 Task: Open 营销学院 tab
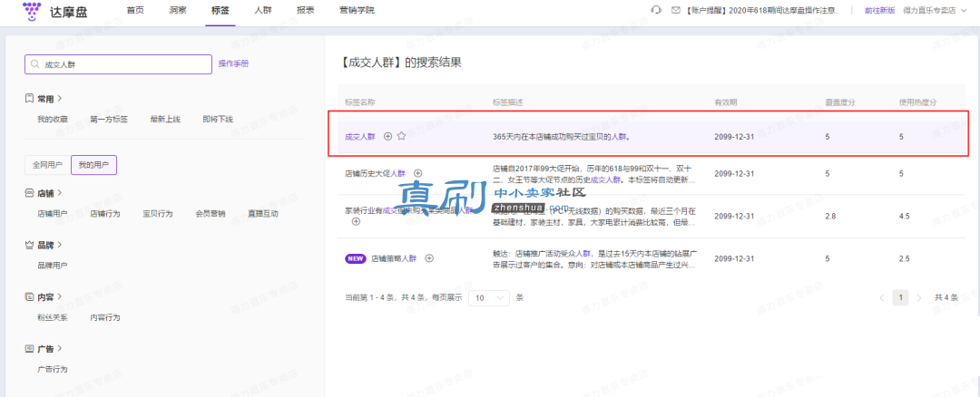(x=357, y=10)
